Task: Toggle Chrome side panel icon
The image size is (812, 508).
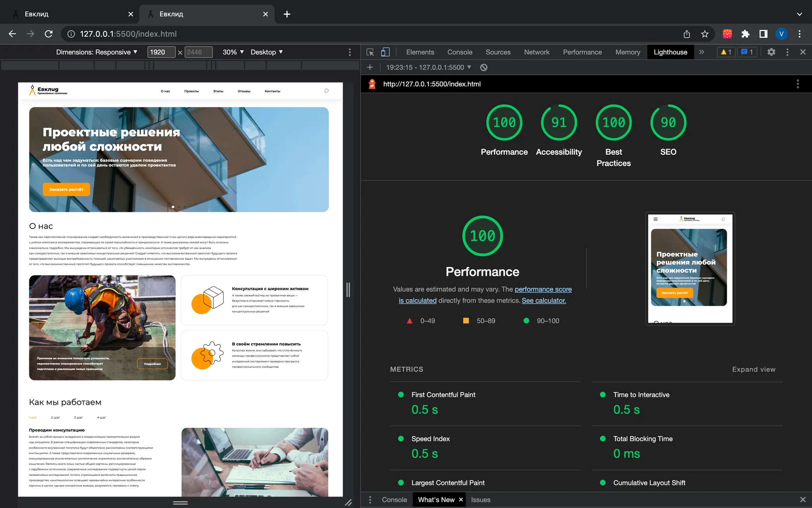Action: [x=763, y=34]
